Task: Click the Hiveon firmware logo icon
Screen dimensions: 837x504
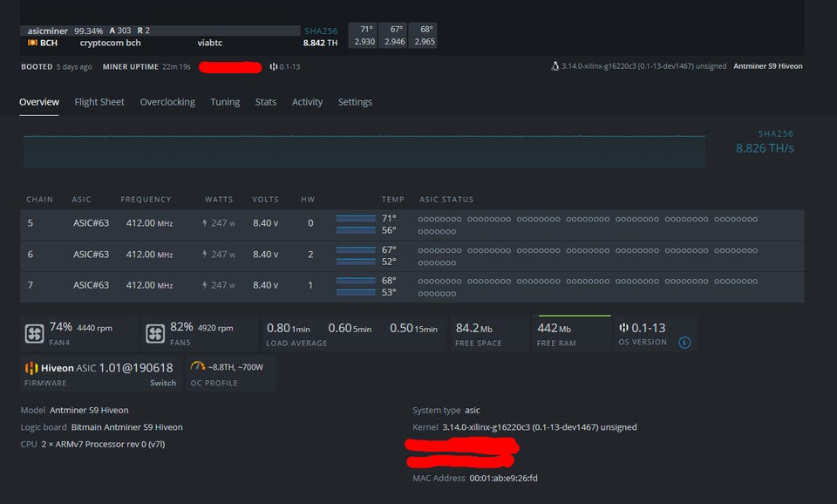Action: click(31, 368)
